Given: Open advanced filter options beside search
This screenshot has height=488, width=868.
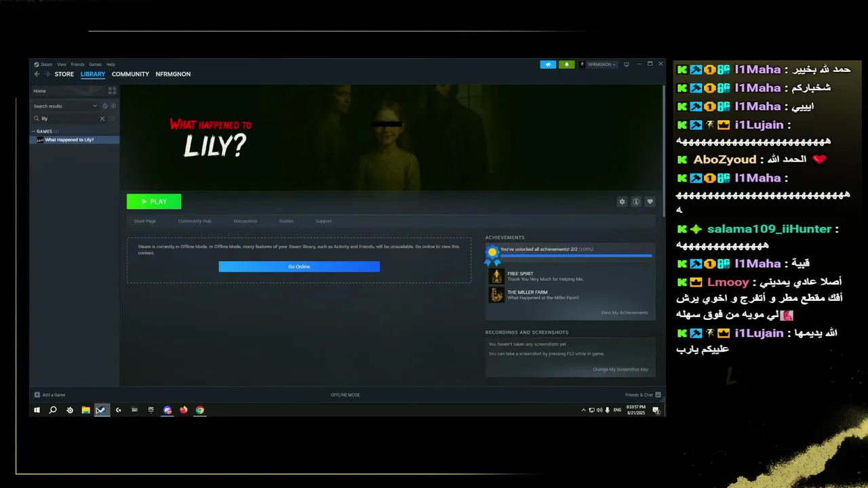Looking at the screenshot, I should tap(113, 119).
